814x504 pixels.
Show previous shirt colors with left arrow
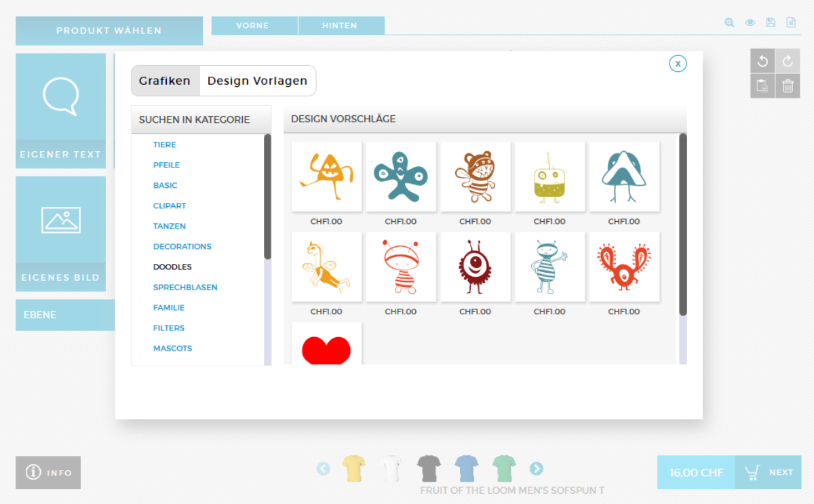[324, 468]
